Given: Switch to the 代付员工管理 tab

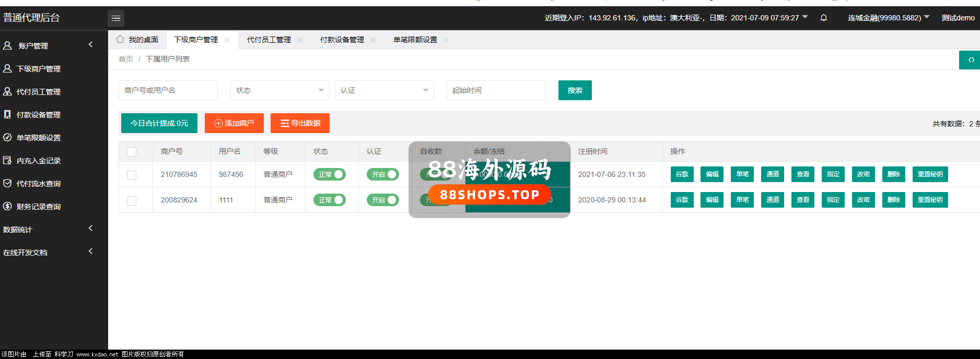Looking at the screenshot, I should (269, 40).
